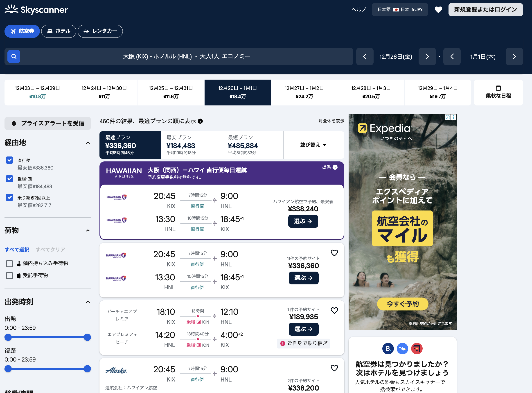
Task: Go to previous return date arrow
Action: click(452, 57)
